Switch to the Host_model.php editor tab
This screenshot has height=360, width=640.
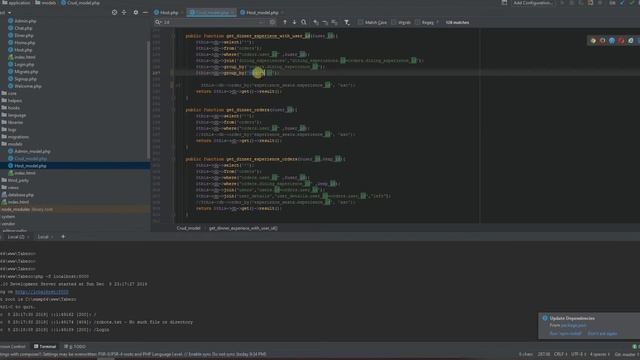point(260,13)
